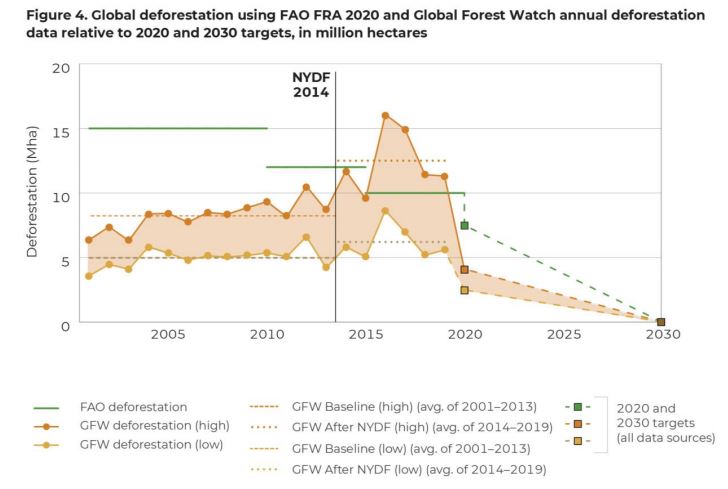
Task: Click the green square target legend marker
Action: coord(578,407)
